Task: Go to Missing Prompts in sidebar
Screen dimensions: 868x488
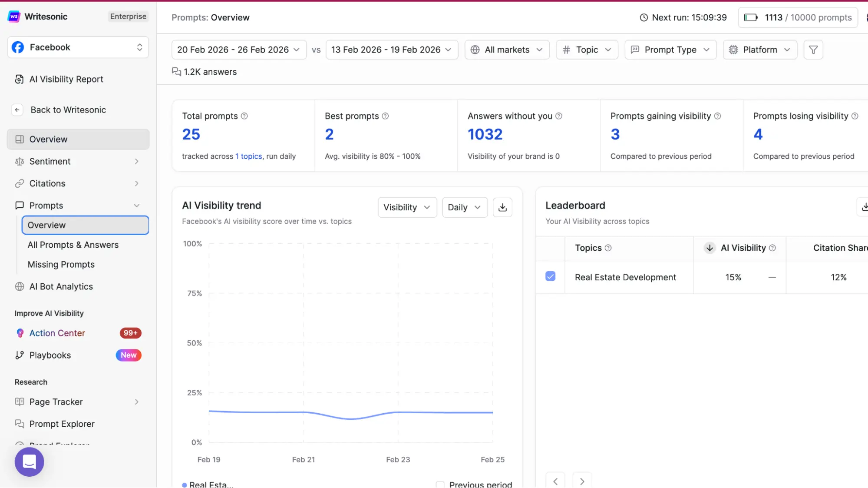Action: click(x=61, y=264)
